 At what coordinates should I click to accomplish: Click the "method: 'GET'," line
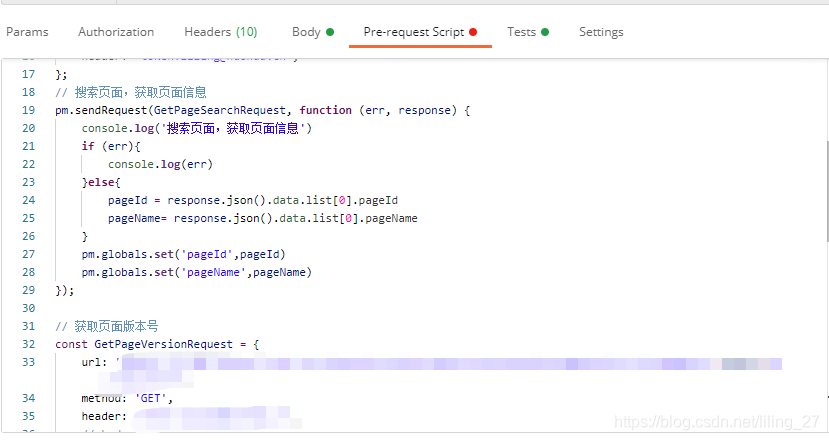pyautogui.click(x=127, y=398)
